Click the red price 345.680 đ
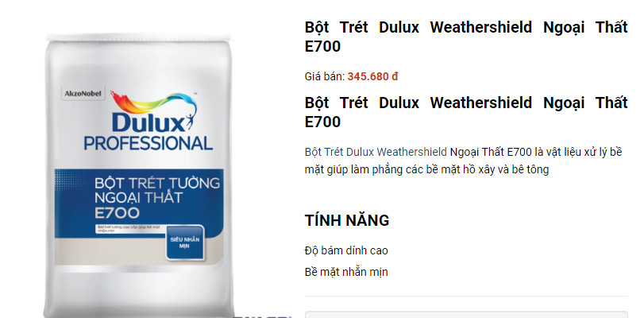Screen dimensions: 644x318 [x=372, y=76]
